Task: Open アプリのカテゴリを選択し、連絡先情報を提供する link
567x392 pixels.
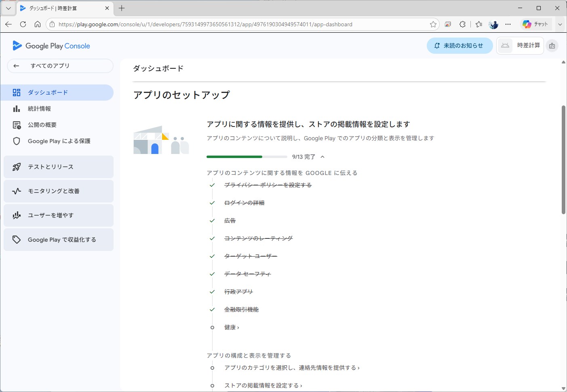Action: (x=292, y=368)
